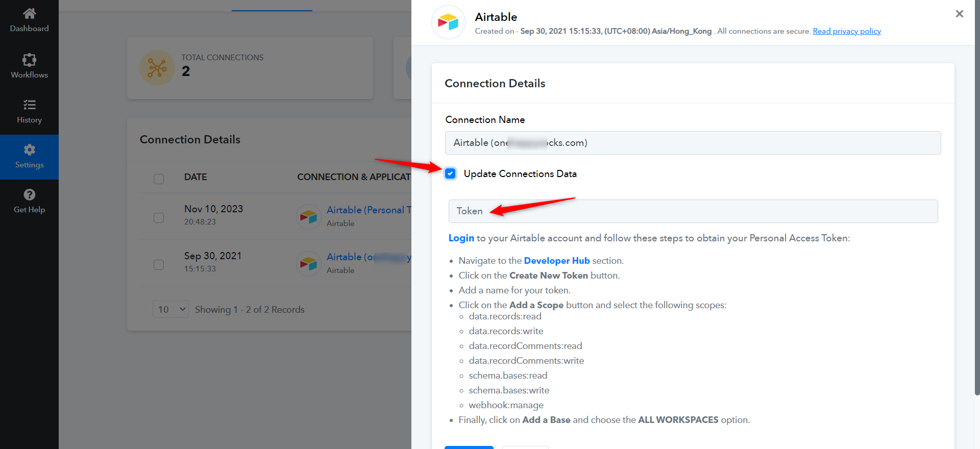Screen dimensions: 980x449
Task: Click Airtable icon in Nov 10 row
Action: click(308, 217)
